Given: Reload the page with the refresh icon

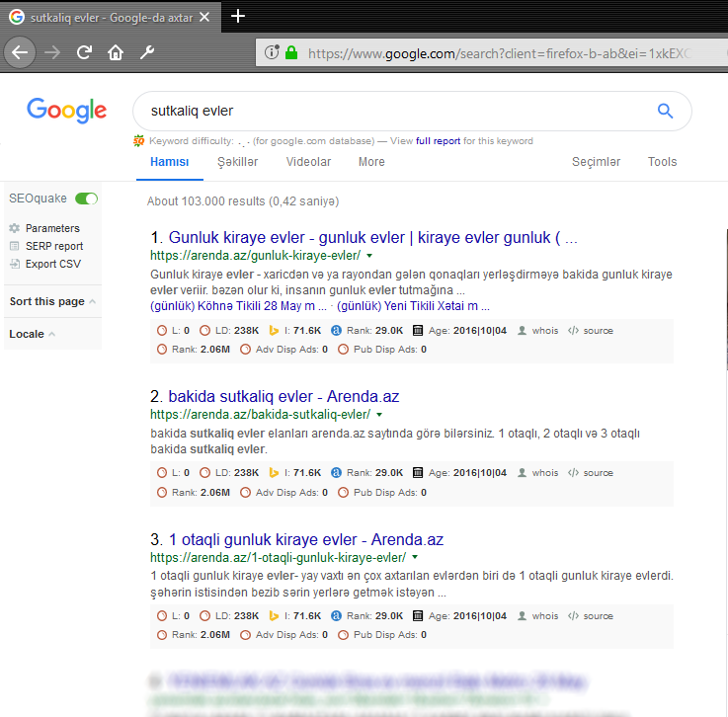Looking at the screenshot, I should coord(85,52).
